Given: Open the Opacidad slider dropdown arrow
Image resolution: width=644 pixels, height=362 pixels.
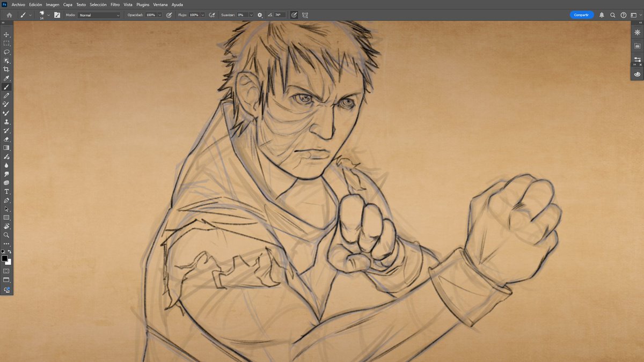Looking at the screenshot, I should tap(159, 15).
